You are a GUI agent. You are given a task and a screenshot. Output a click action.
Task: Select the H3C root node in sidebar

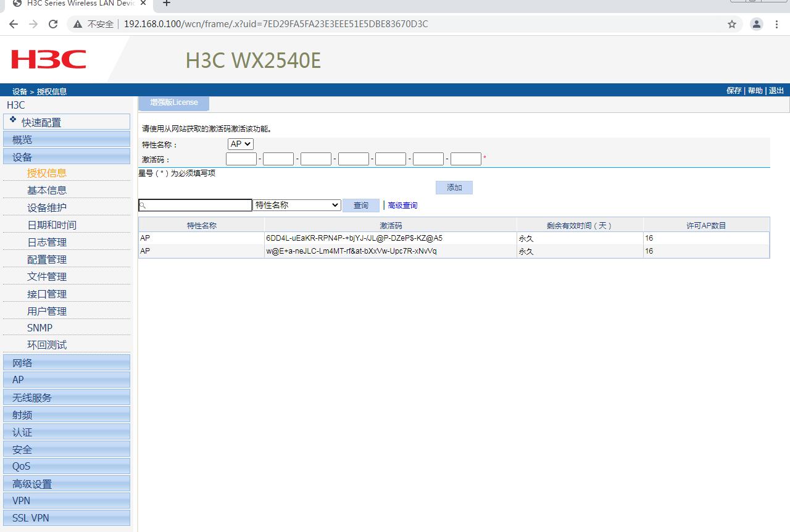[16, 105]
